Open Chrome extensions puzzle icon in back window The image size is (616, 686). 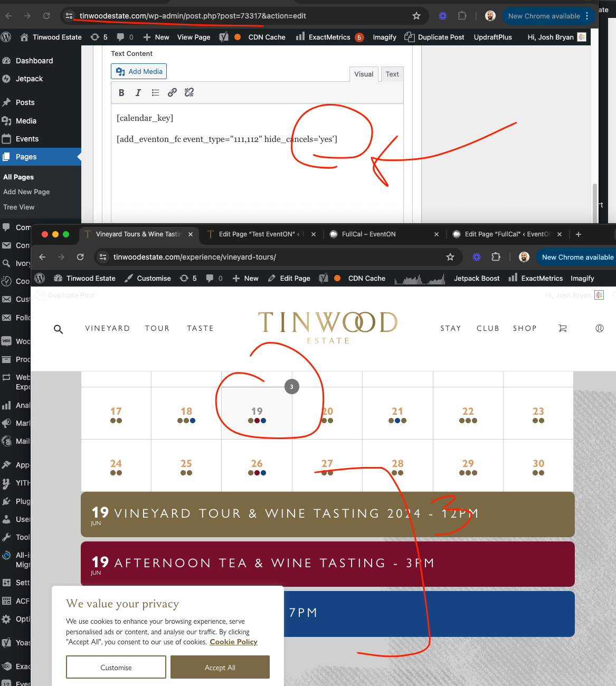click(x=462, y=16)
